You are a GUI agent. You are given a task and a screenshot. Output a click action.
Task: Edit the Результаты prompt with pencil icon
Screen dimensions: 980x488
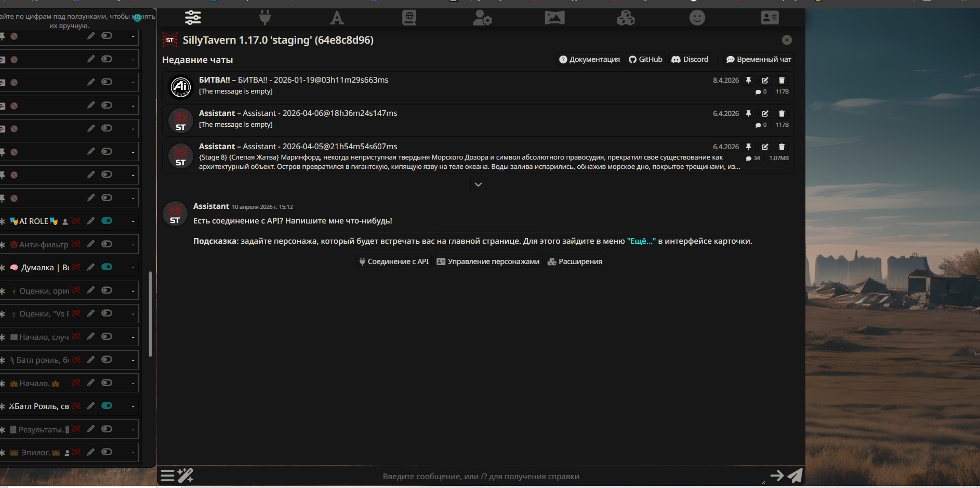point(91,429)
